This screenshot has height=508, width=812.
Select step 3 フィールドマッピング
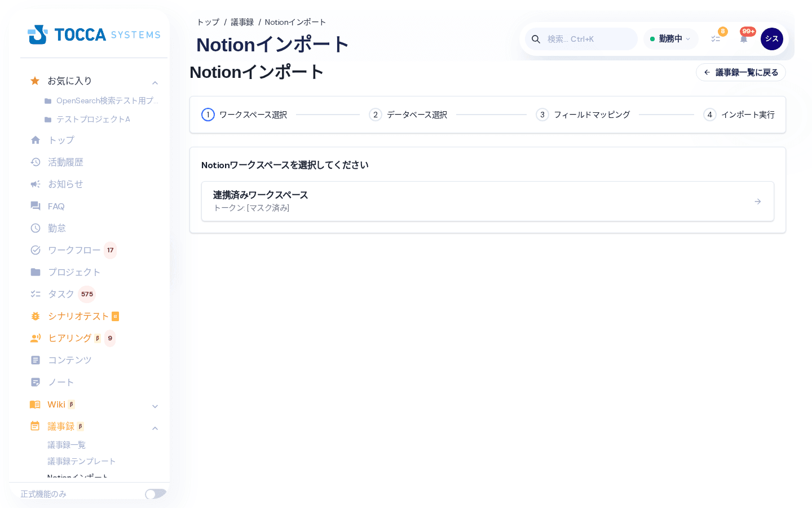(583, 115)
